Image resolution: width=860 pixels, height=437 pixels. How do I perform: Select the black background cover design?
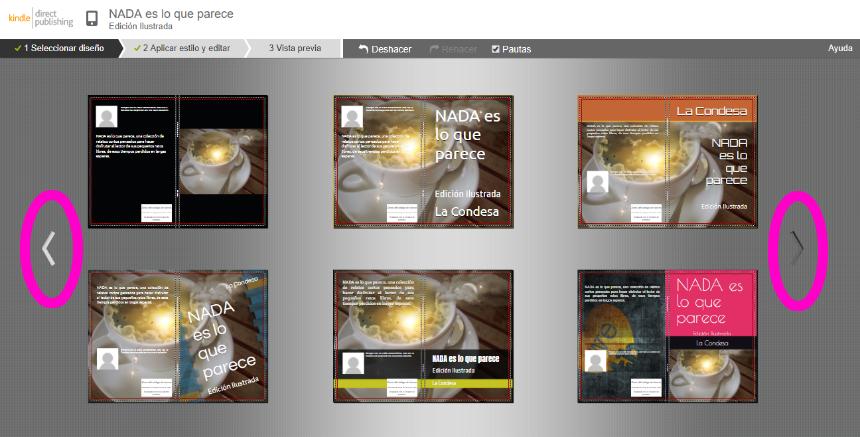point(178,162)
